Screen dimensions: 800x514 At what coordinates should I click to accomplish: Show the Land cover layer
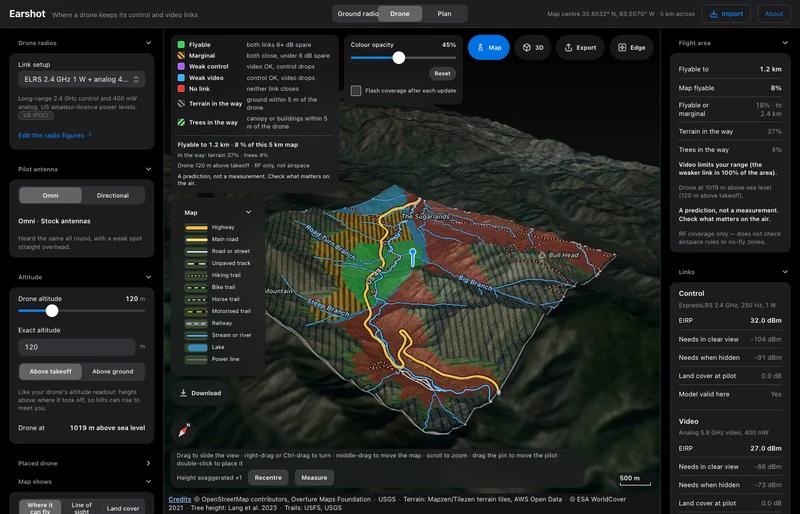point(123,508)
